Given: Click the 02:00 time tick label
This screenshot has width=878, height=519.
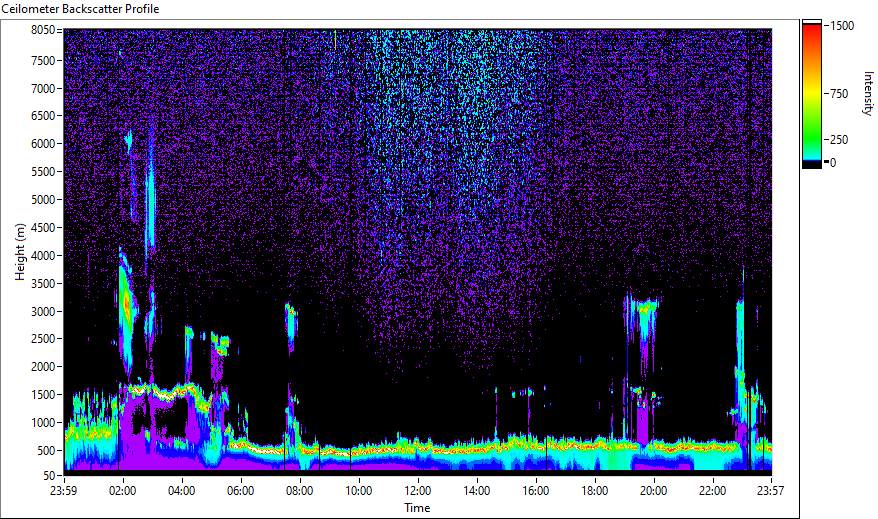Looking at the screenshot, I should coord(123,491).
